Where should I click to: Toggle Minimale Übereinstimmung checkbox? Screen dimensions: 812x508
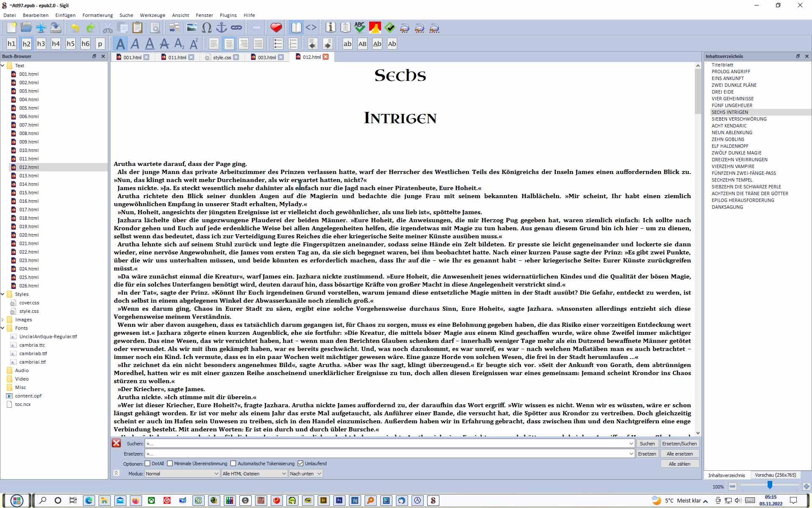pyautogui.click(x=170, y=464)
